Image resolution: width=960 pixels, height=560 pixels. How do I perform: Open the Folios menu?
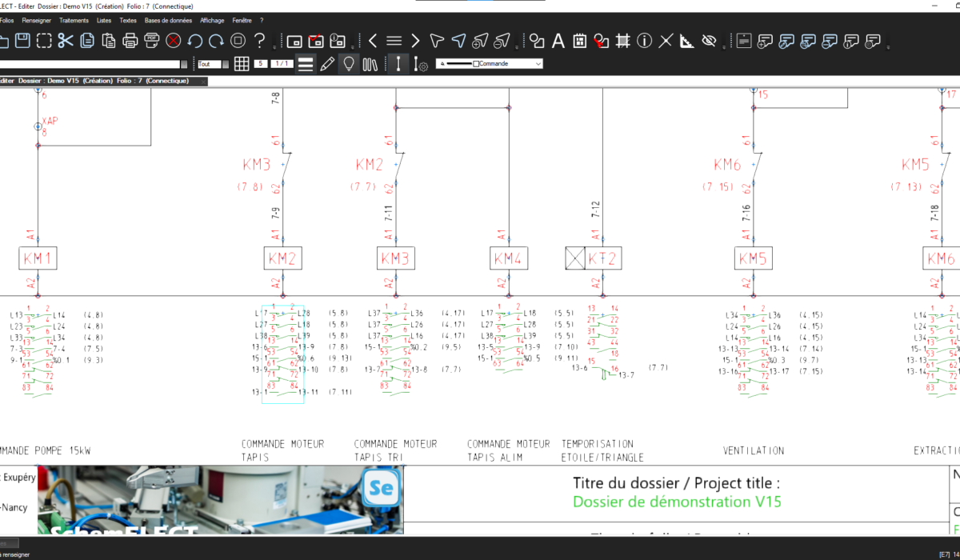[x=7, y=20]
